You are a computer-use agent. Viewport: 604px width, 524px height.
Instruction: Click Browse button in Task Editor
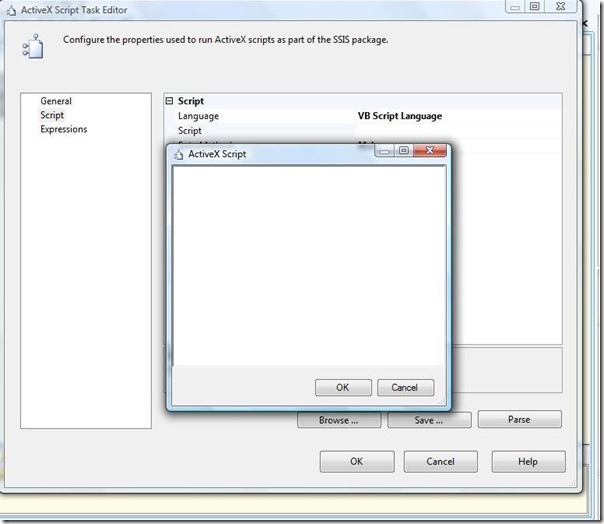[x=339, y=420]
